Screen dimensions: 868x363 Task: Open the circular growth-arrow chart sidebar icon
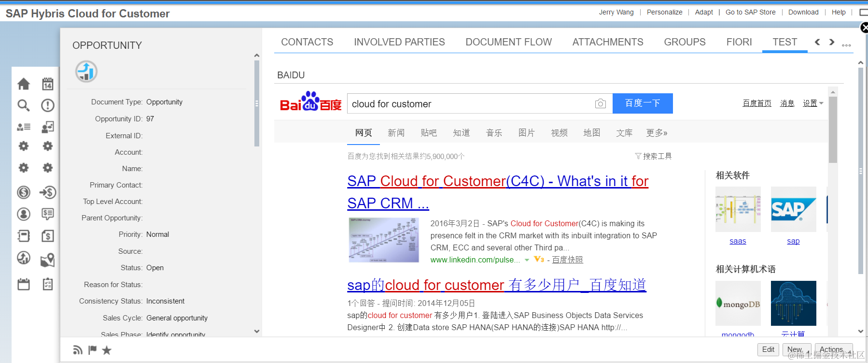[24, 258]
